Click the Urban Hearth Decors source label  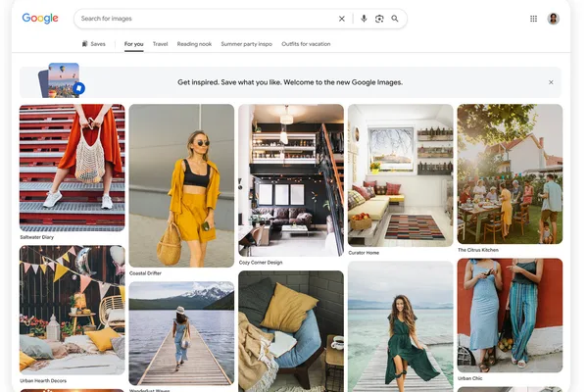pos(43,380)
